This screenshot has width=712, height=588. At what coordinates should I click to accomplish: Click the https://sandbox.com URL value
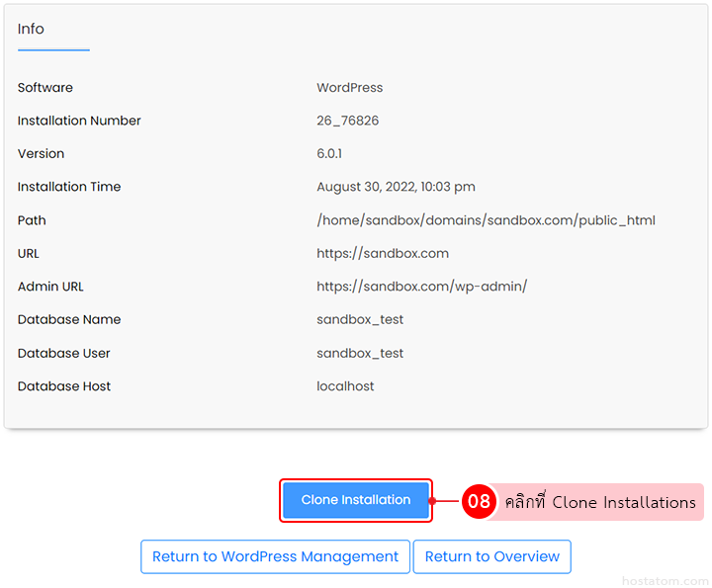[x=382, y=253]
